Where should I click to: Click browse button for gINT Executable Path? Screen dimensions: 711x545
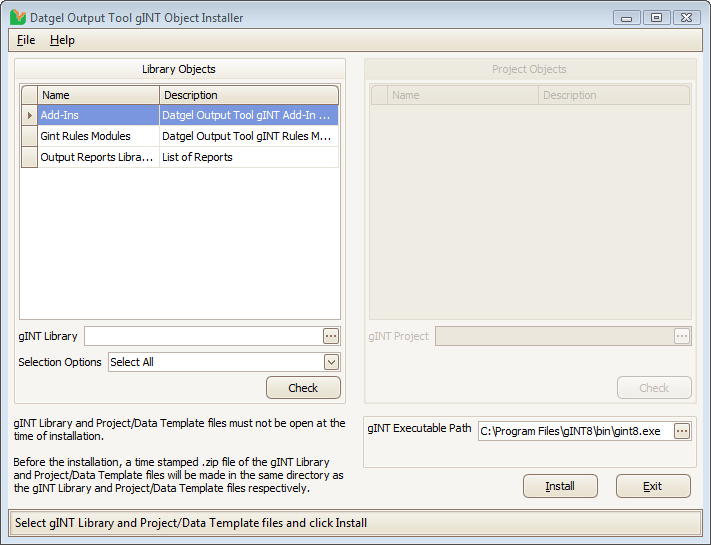pos(682,431)
